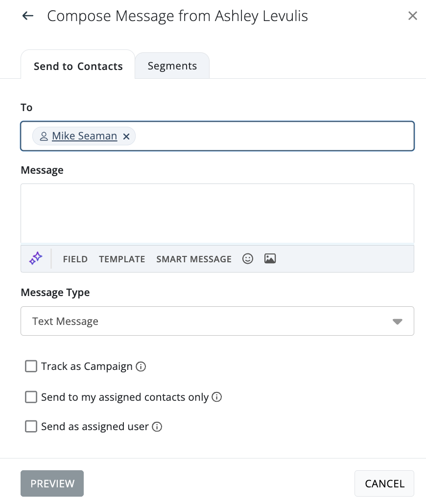Click inside the Message text area
This screenshot has width=426, height=504.
[x=217, y=213]
